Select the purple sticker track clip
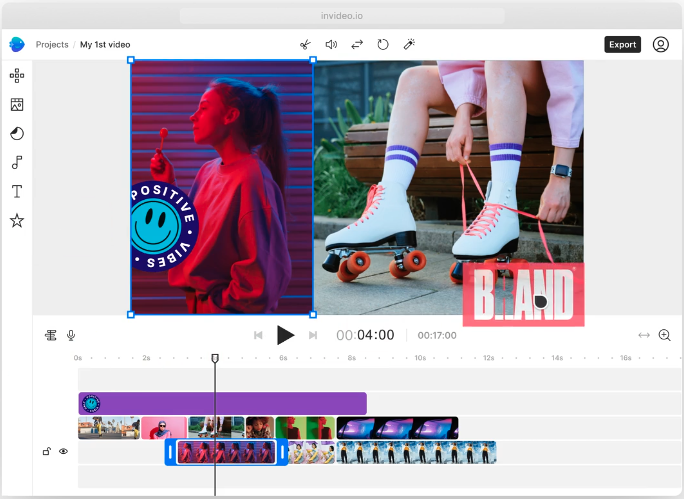Viewport: 684px width, 499px height. 222,403
